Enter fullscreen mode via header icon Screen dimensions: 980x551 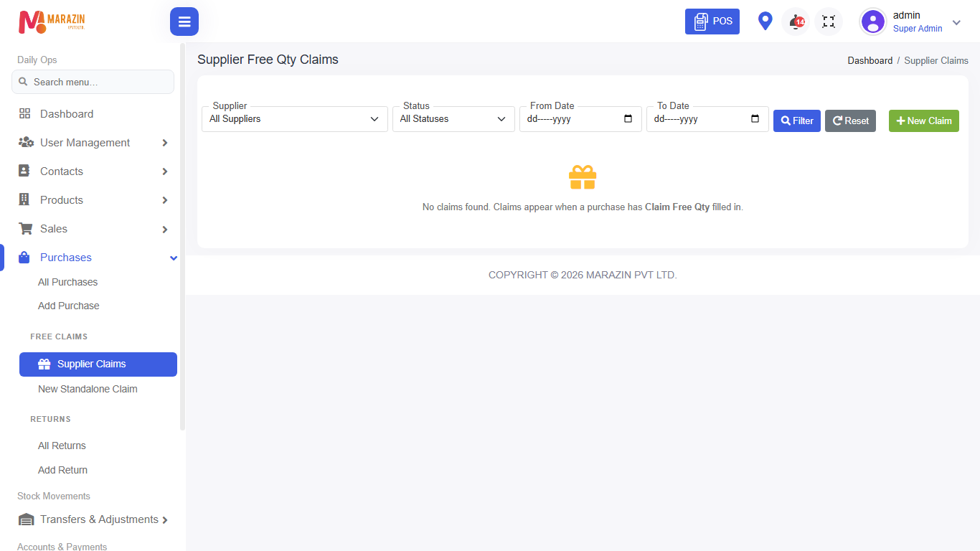click(x=829, y=22)
